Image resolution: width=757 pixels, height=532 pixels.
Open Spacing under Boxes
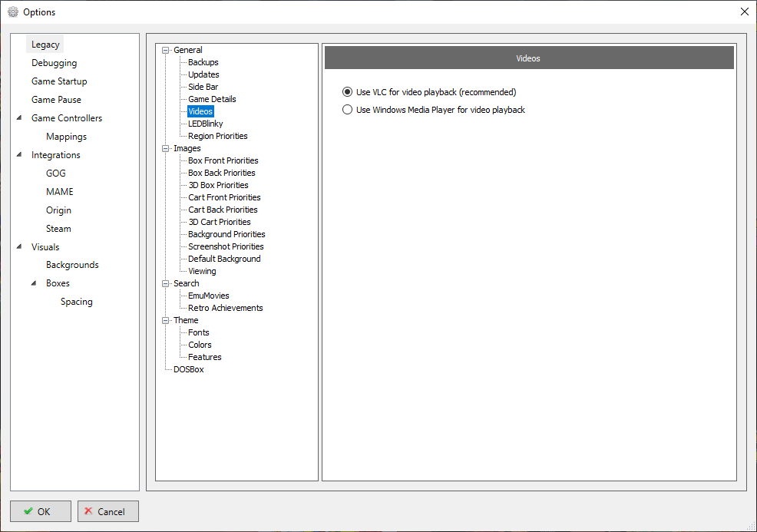click(77, 302)
